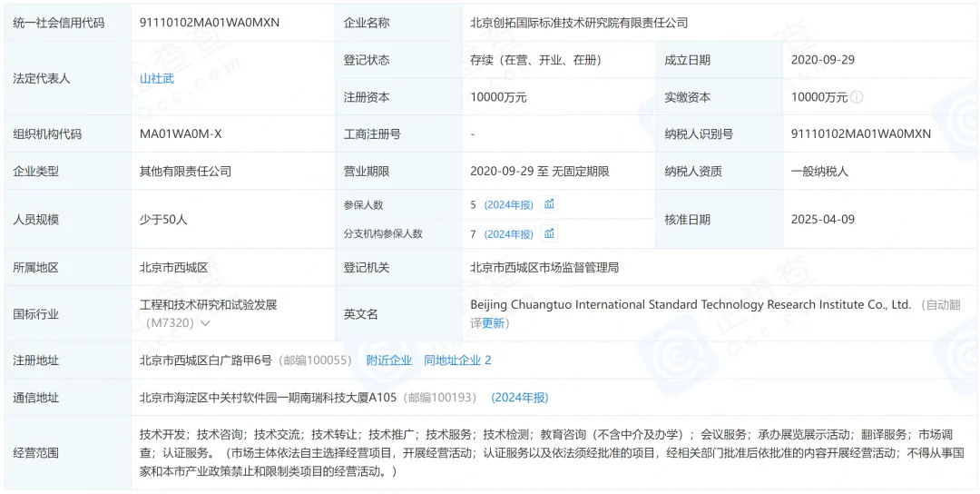The height and width of the screenshot is (494, 980).
Task: Click 营业期限 value 2020-09-29 至 无固定期限
Action: tap(539, 171)
